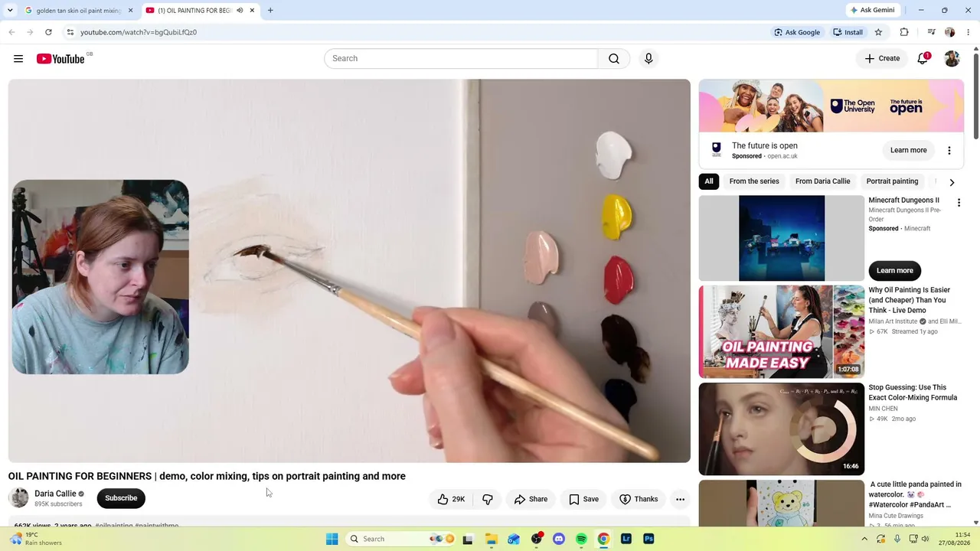Open Lightroom from the taskbar
The width and height of the screenshot is (980, 551).
point(626,539)
